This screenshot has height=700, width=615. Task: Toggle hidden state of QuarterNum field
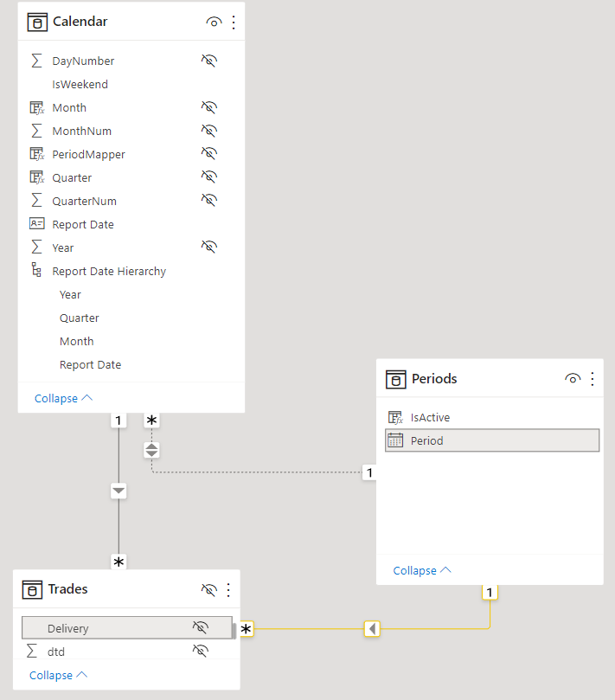(x=208, y=200)
